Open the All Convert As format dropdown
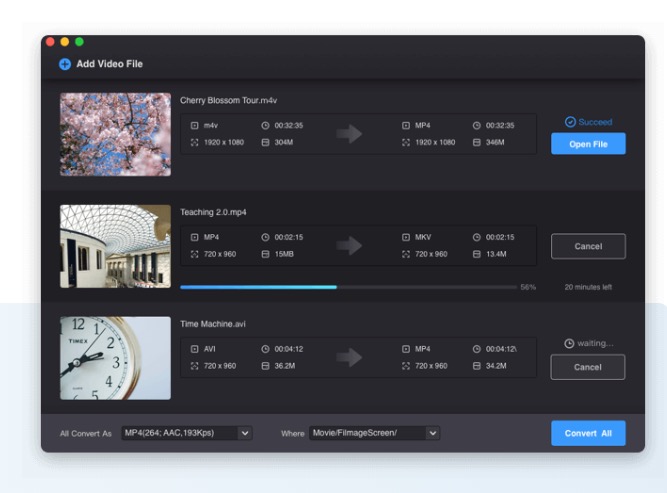 pos(245,433)
